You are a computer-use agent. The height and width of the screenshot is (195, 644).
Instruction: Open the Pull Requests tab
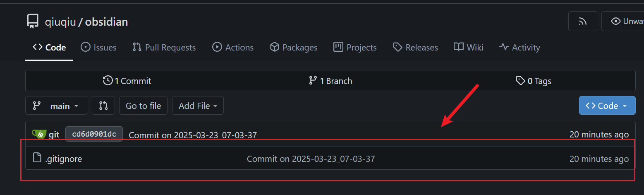[164, 47]
